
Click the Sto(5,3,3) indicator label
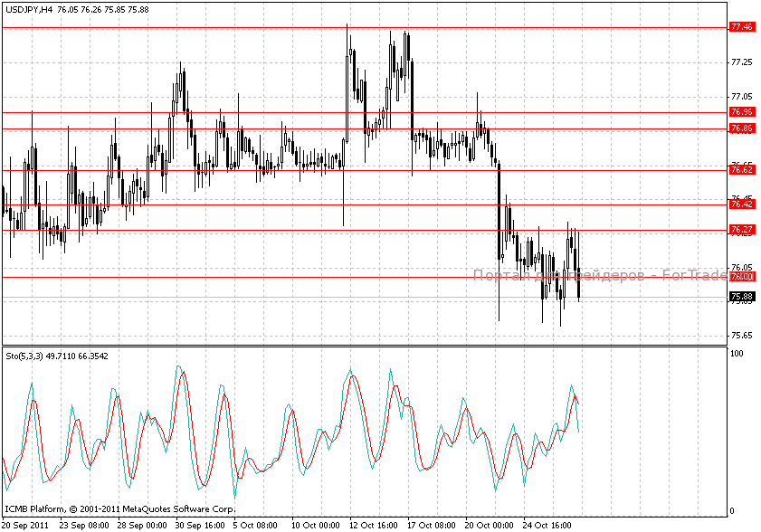(57, 356)
